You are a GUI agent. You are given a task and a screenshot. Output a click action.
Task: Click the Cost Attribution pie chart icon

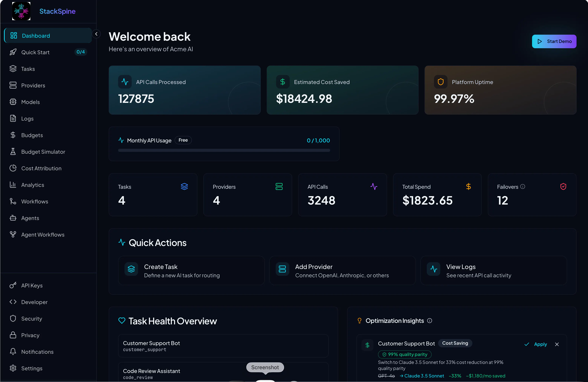click(x=13, y=168)
